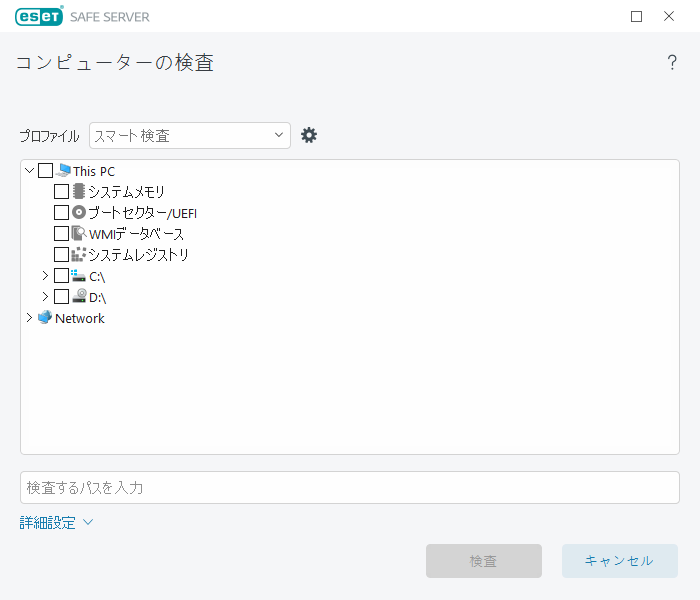Open profile settings gear icon

point(308,135)
